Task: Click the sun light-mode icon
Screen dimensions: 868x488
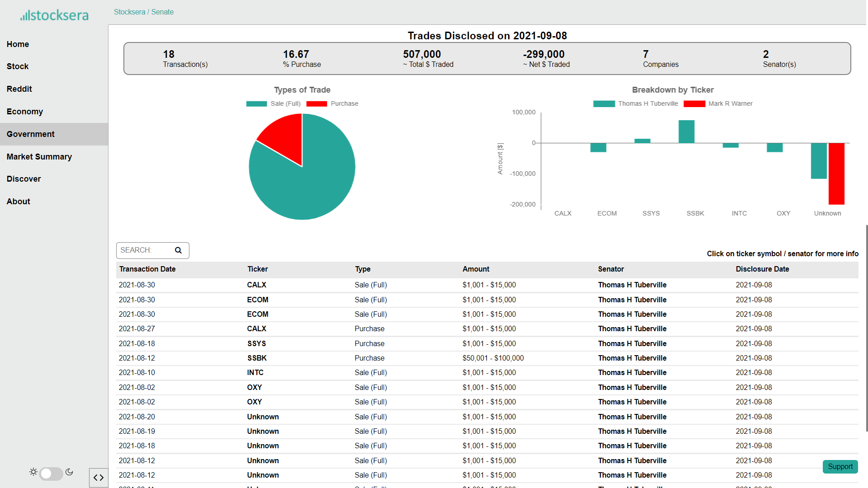Action: [33, 472]
